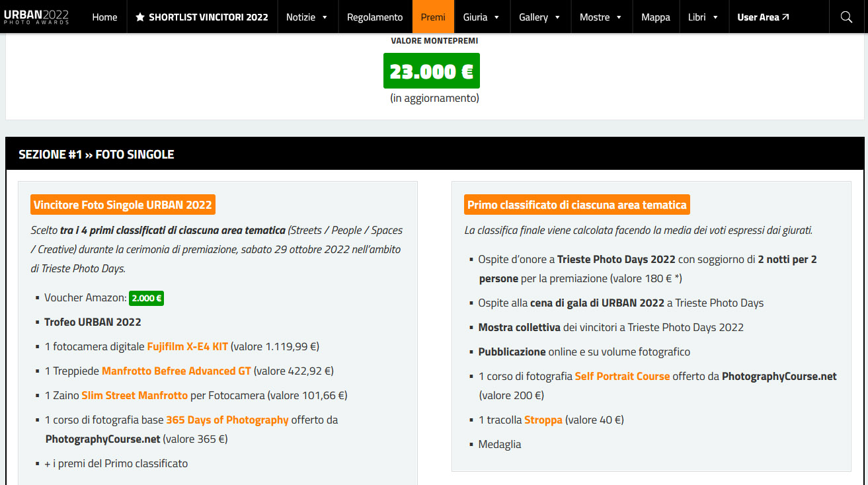Open the Self Portrait Course link

tap(623, 376)
